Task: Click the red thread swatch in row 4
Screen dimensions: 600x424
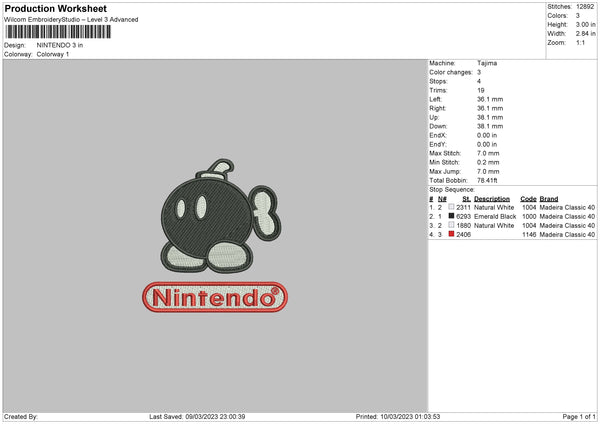Action: point(452,234)
